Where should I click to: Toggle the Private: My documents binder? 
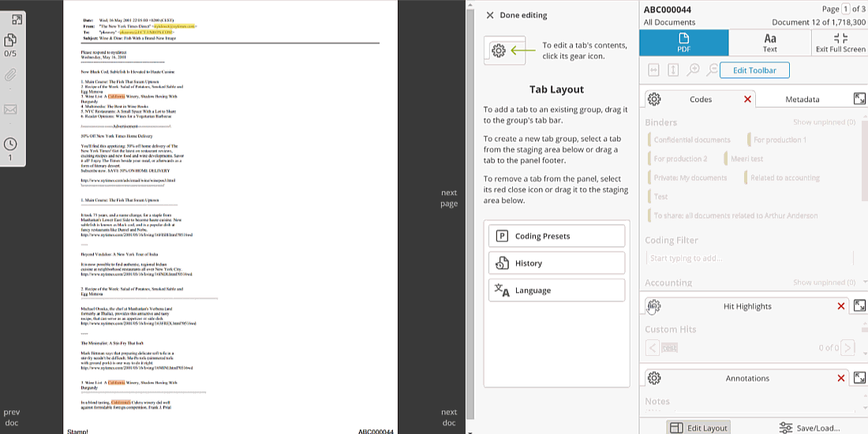tap(687, 178)
